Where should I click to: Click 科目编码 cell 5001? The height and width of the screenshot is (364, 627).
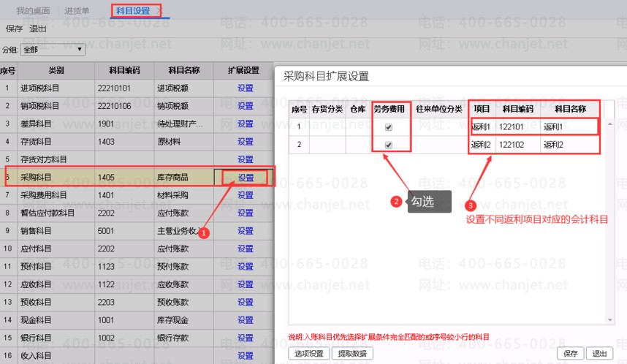click(x=124, y=231)
